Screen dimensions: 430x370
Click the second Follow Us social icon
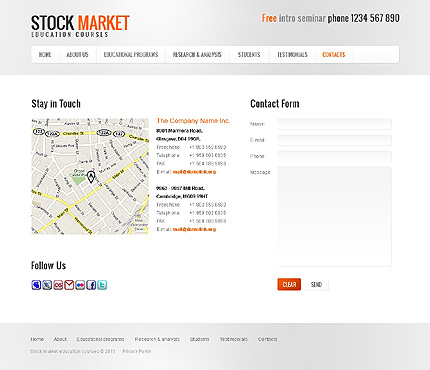pos(47,285)
